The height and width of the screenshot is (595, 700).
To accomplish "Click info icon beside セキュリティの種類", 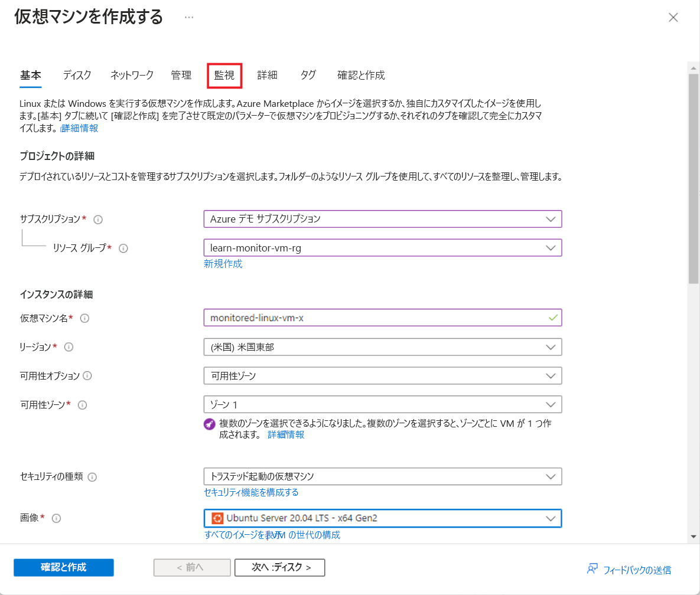I will tap(92, 477).
